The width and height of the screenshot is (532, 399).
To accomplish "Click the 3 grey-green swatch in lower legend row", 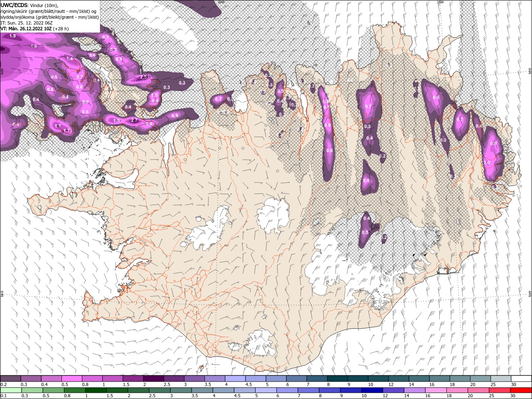I will point(181,390).
